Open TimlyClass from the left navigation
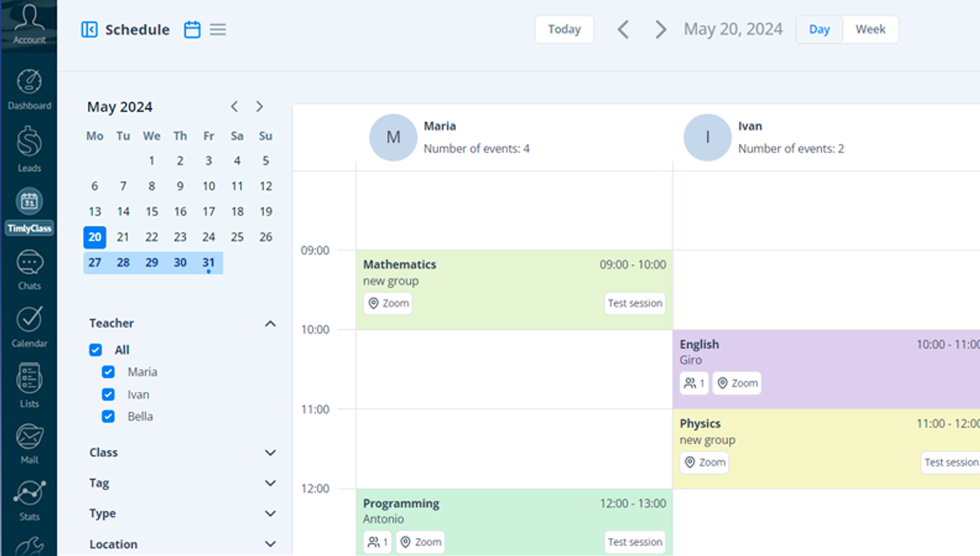 (30, 206)
